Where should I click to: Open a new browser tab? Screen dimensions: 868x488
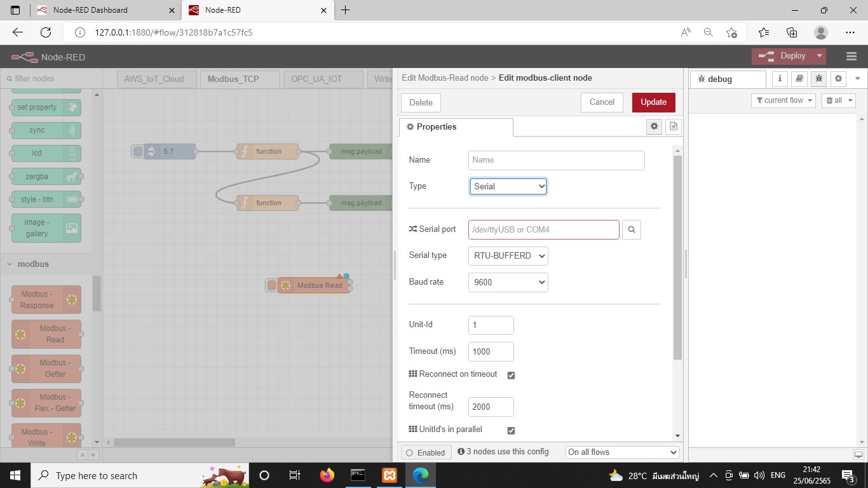tap(346, 10)
